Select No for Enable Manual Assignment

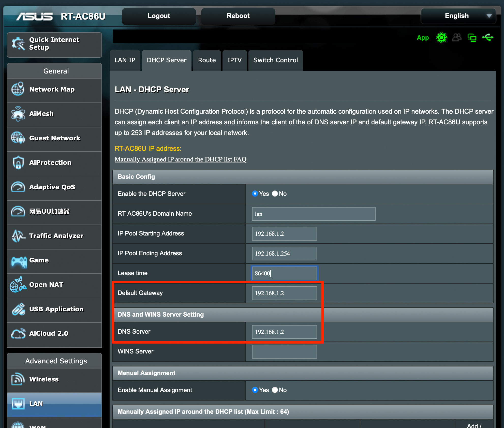coord(275,390)
